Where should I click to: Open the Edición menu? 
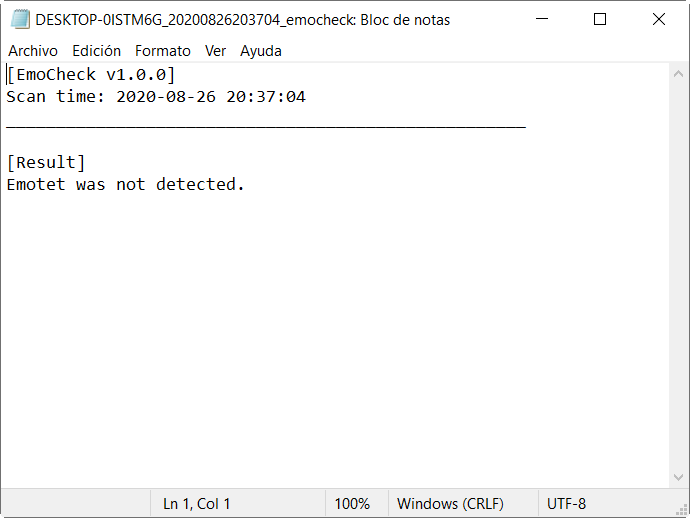coord(96,51)
